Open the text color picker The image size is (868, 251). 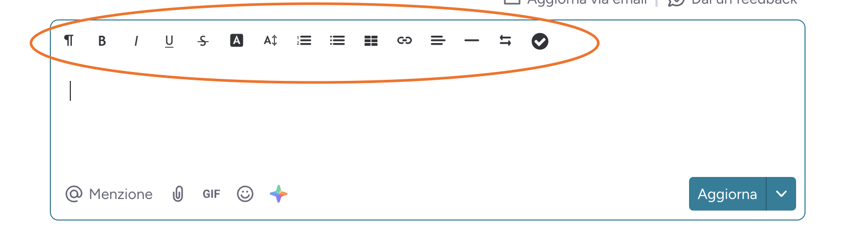237,40
